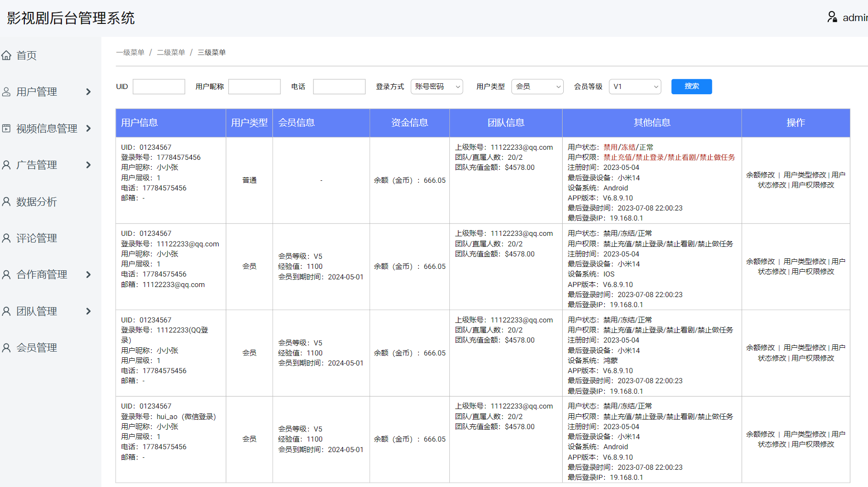The image size is (868, 487).
Task: Go to 一级菜单 in the breadcrumb
Action: [x=130, y=53]
